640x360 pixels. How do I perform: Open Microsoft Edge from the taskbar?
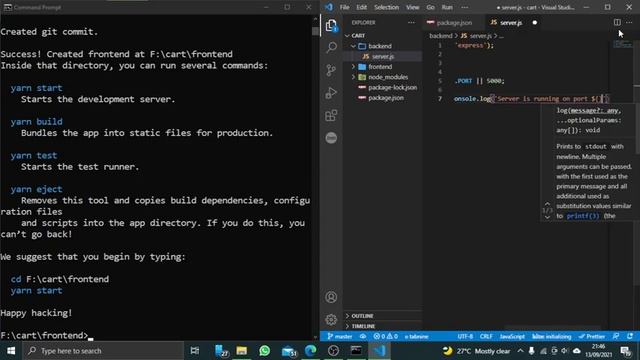click(311, 351)
